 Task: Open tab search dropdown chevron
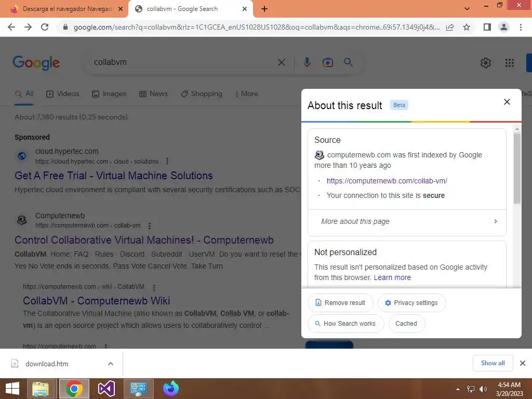point(467,9)
